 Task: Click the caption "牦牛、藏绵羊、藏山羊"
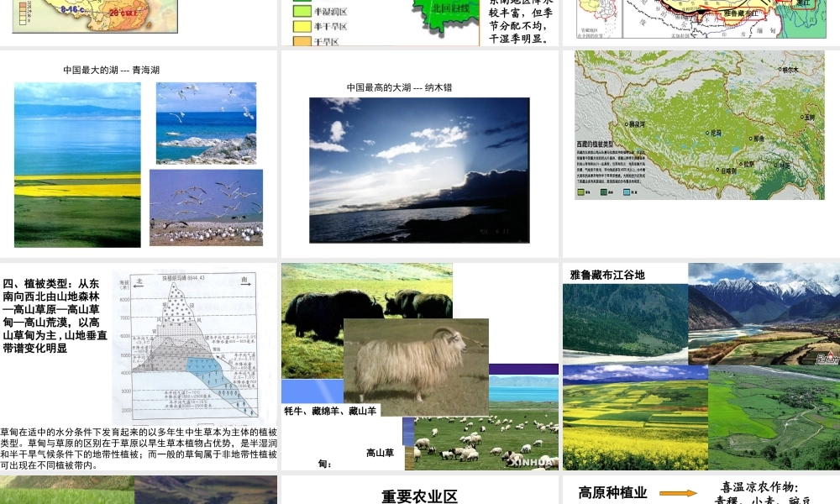tap(330, 411)
